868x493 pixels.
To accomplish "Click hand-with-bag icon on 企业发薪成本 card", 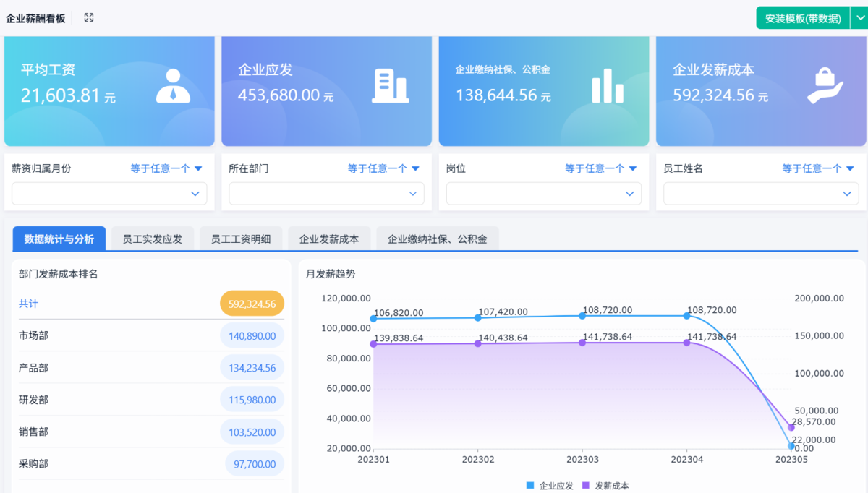I will pyautogui.click(x=825, y=86).
